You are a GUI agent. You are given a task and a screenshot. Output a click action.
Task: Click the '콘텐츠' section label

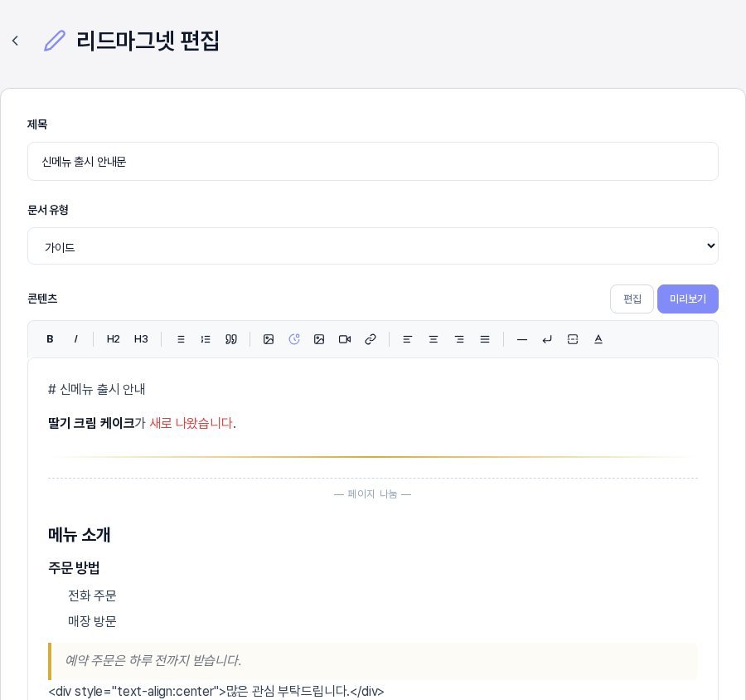(x=42, y=299)
